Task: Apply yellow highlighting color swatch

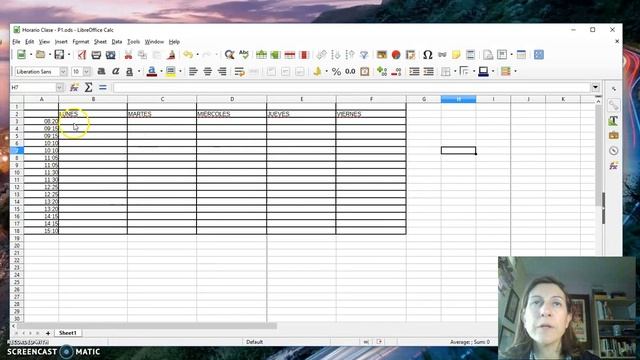Action: (x=171, y=71)
